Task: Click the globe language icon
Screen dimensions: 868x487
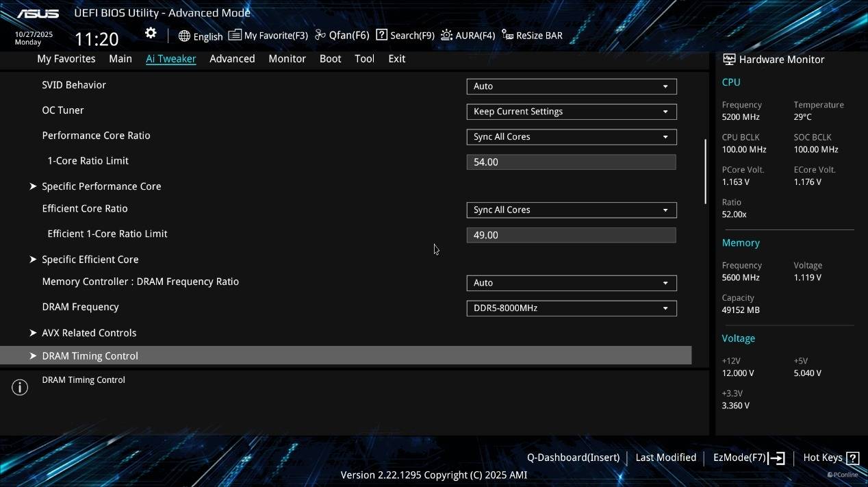Action: coord(184,36)
